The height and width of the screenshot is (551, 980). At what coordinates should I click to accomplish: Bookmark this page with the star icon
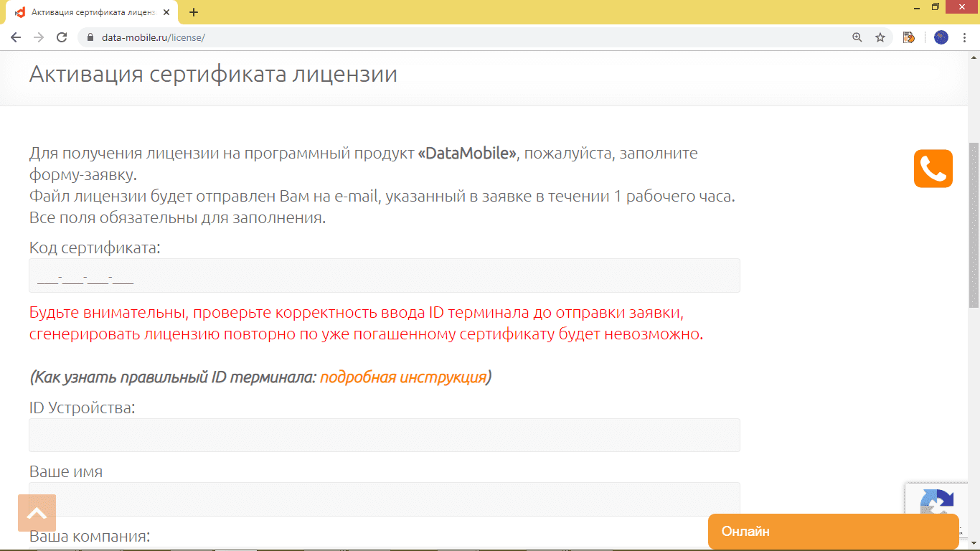point(880,37)
